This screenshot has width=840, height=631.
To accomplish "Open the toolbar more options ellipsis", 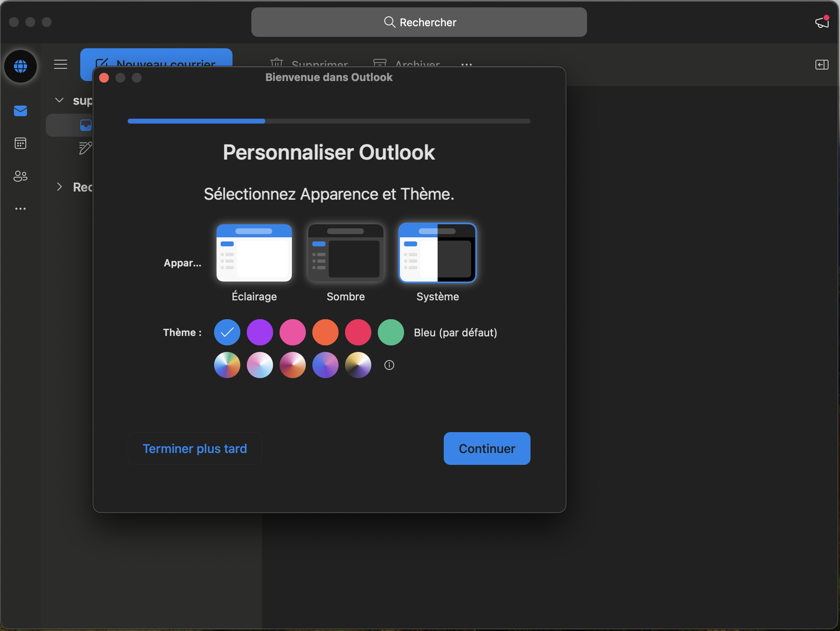I will tap(467, 64).
